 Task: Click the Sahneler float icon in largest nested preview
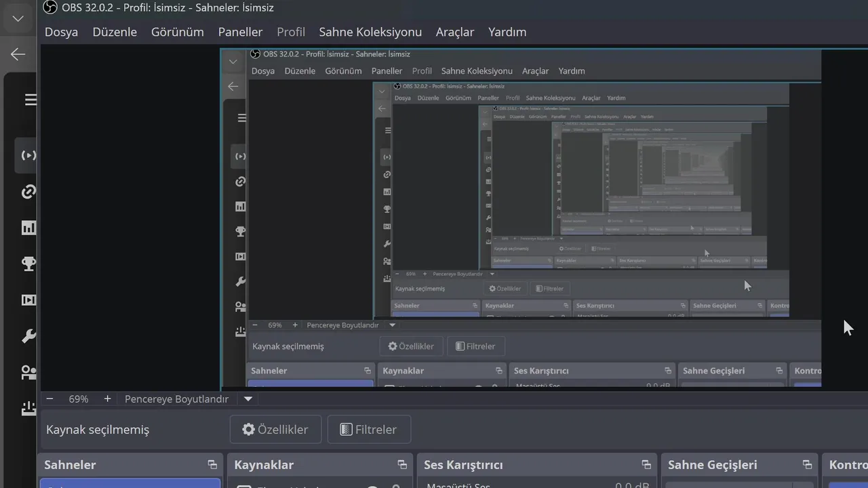(x=368, y=371)
